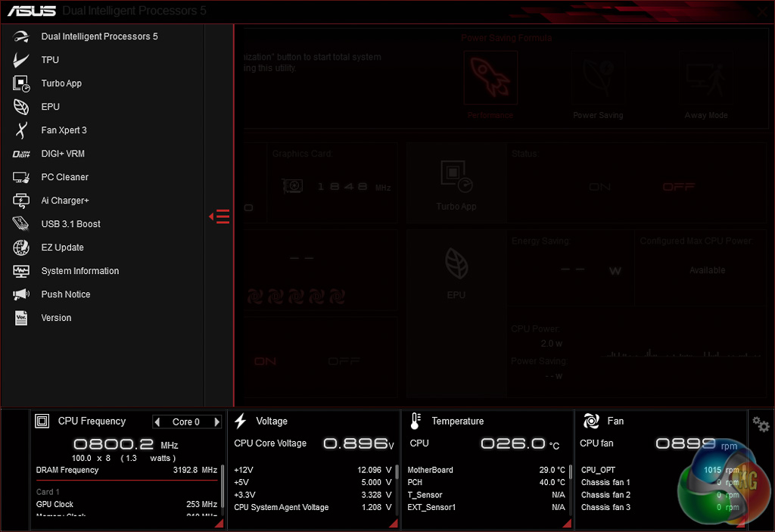Open PC Cleaner menu entry
The image size is (775, 532).
(x=65, y=177)
